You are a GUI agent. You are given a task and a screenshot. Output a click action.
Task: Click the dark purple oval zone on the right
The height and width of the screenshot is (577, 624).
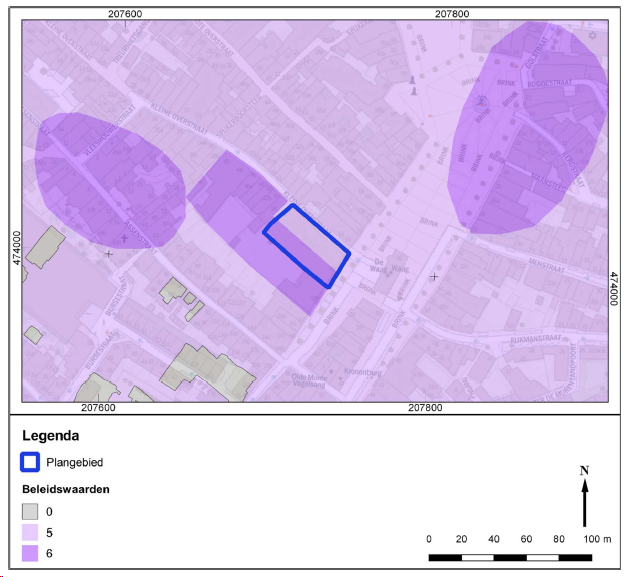click(x=530, y=130)
